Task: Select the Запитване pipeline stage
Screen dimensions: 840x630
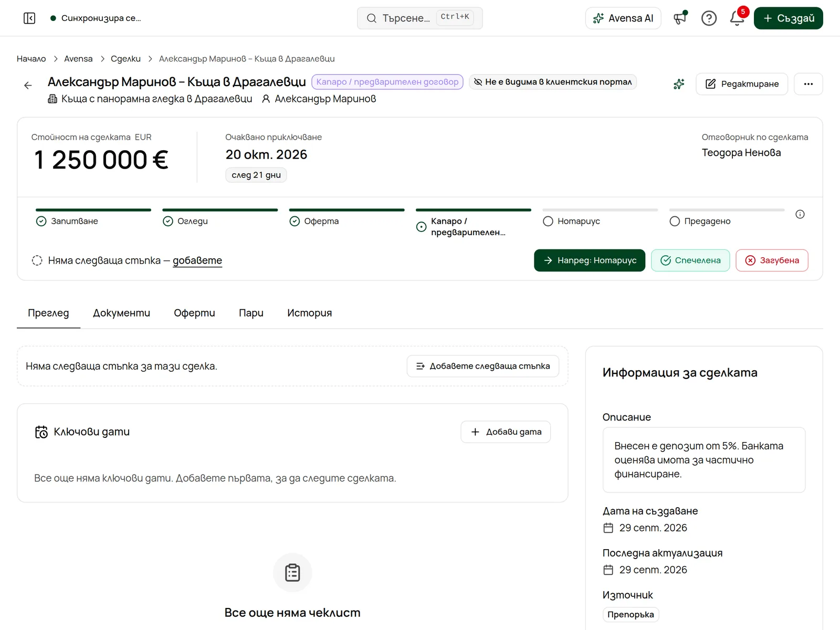Action: [x=93, y=219]
